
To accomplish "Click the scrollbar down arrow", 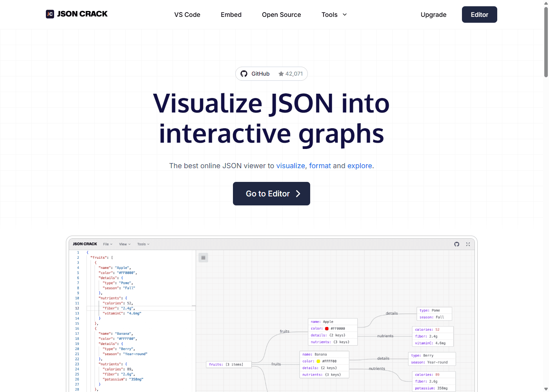I will (546, 389).
